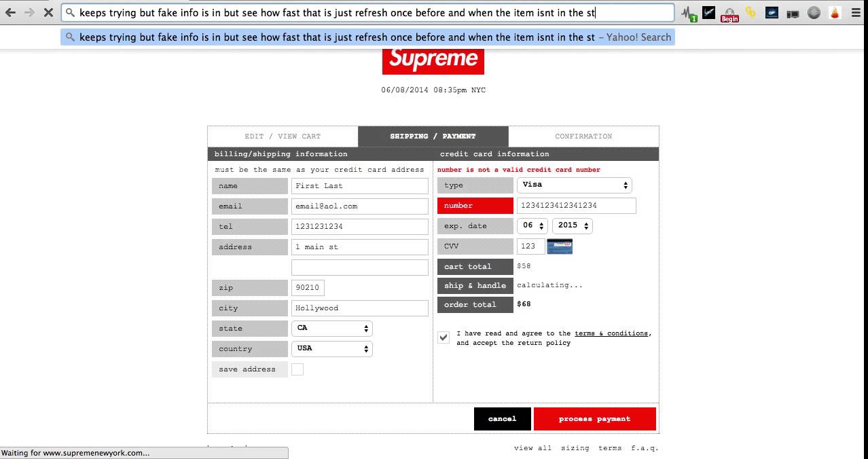Screen dimensions: 868x459
Task: Select the Yahoo! Search autocomplete suggestion
Action: (367, 37)
